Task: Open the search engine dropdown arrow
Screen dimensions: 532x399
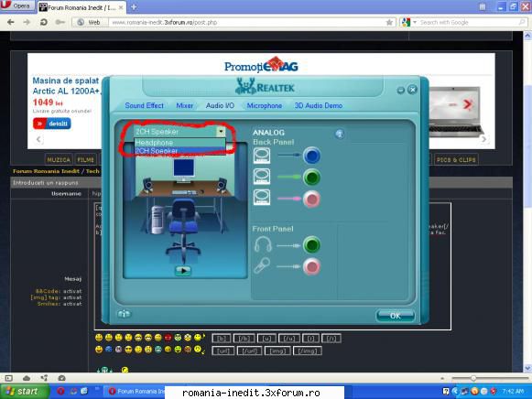Action: (x=415, y=22)
